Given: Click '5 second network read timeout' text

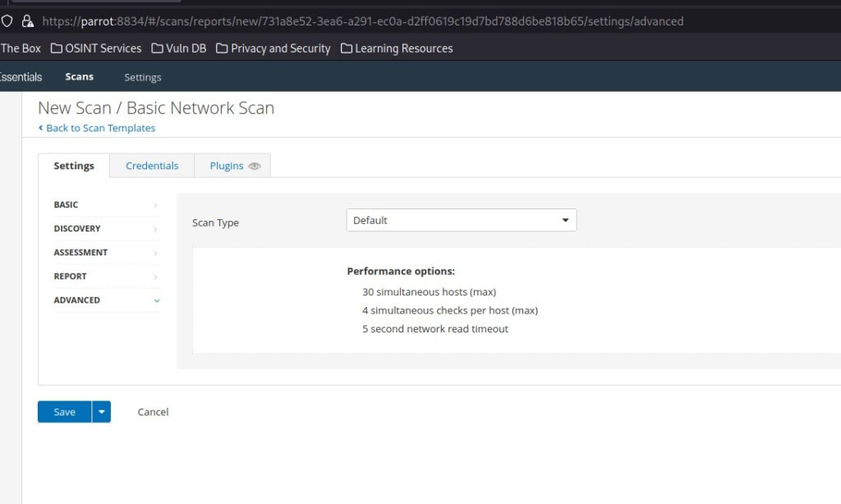Looking at the screenshot, I should 435,328.
